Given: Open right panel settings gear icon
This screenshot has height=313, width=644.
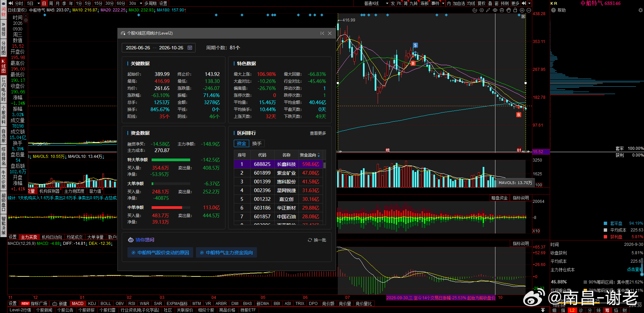Looking at the screenshot, I should (x=640, y=10).
